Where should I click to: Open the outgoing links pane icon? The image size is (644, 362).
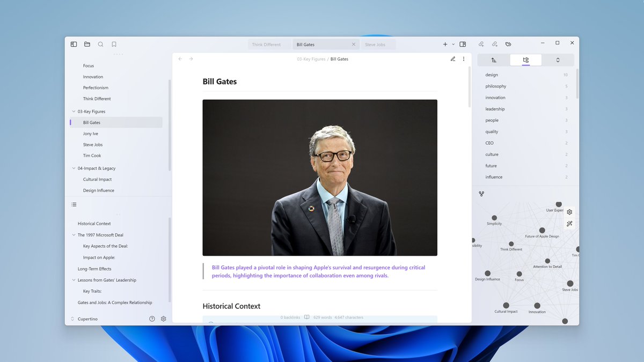495,45
